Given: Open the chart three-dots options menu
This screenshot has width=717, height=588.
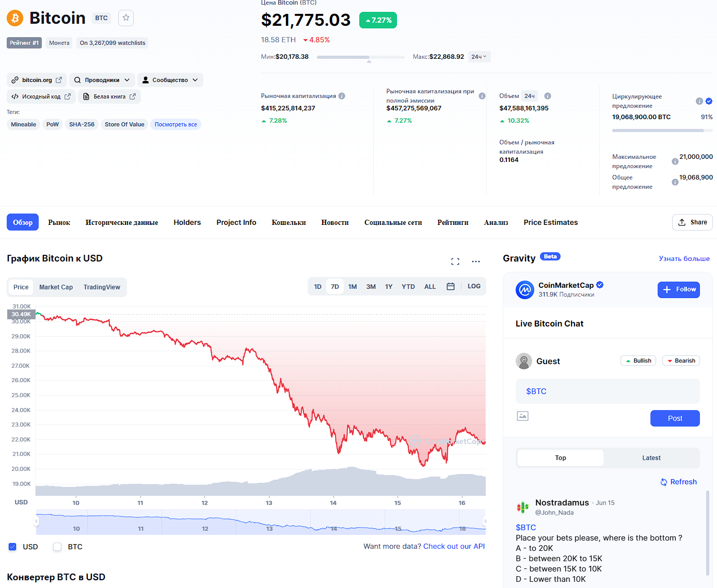Looking at the screenshot, I should [x=475, y=262].
